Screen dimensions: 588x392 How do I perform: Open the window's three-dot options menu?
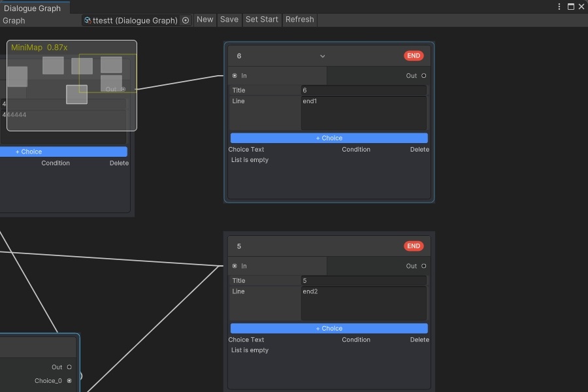(559, 7)
